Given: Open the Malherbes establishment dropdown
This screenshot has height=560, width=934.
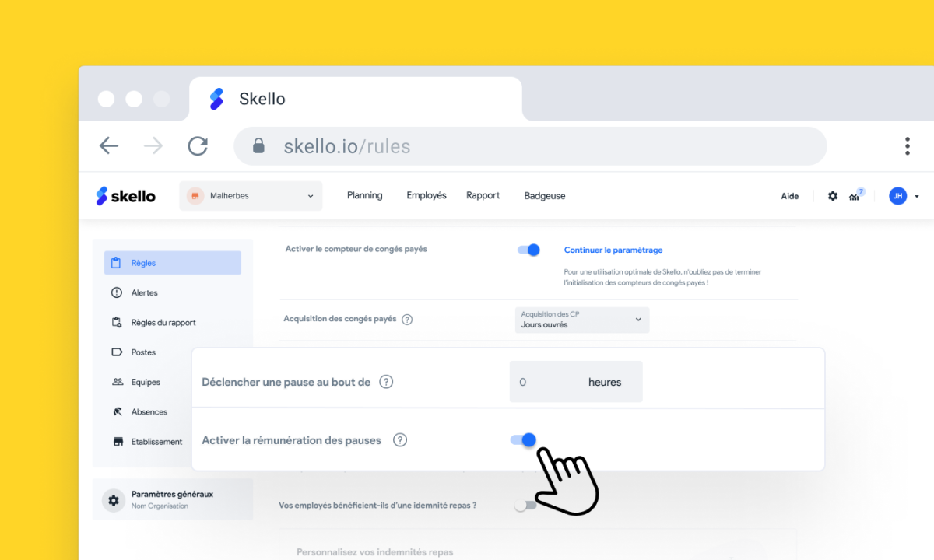Looking at the screenshot, I should click(x=251, y=196).
